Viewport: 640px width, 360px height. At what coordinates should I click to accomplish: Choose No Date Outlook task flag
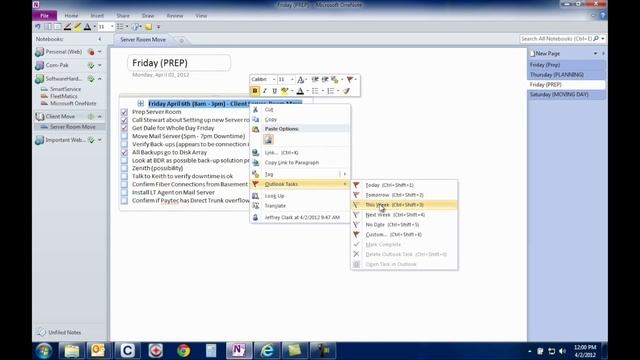pyautogui.click(x=404, y=224)
